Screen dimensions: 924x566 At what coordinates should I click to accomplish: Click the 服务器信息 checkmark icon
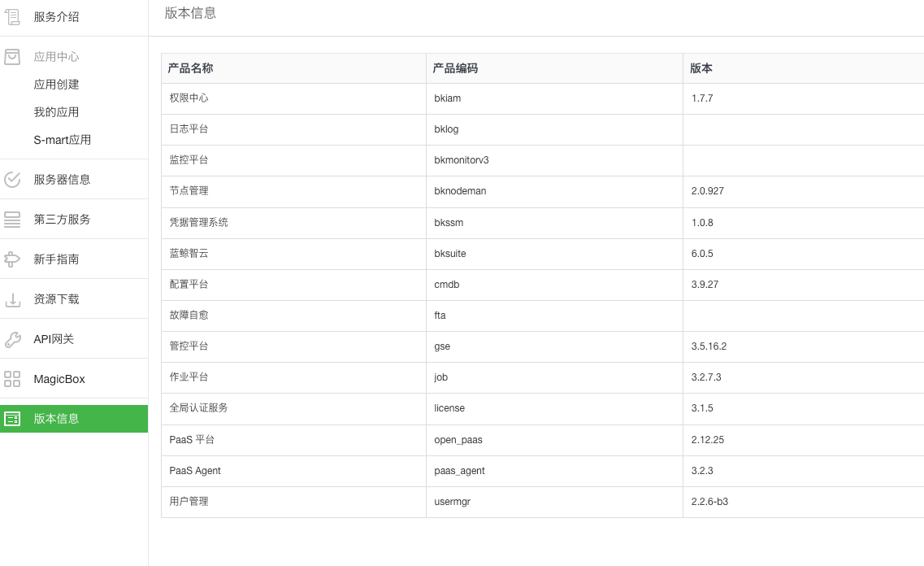click(12, 179)
